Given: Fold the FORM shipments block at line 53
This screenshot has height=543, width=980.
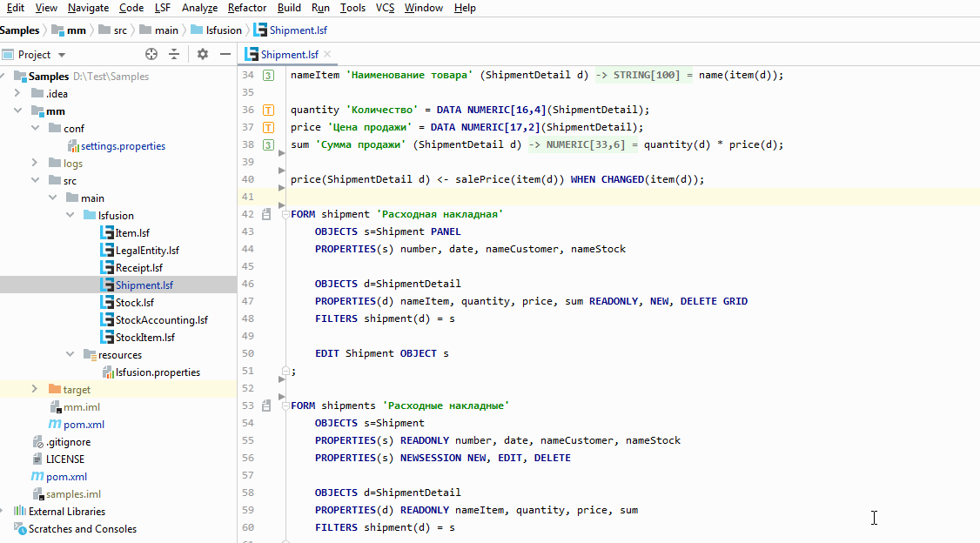Looking at the screenshot, I should coord(285,406).
